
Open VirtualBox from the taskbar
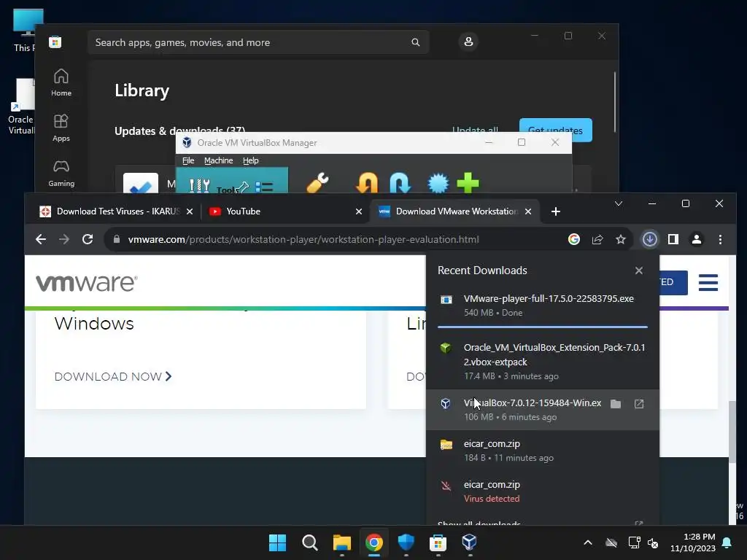(x=469, y=542)
